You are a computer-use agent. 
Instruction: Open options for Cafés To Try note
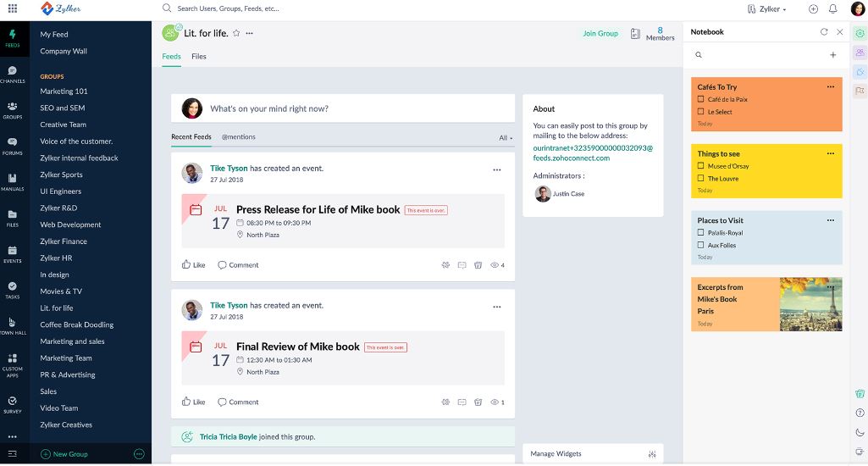click(831, 86)
